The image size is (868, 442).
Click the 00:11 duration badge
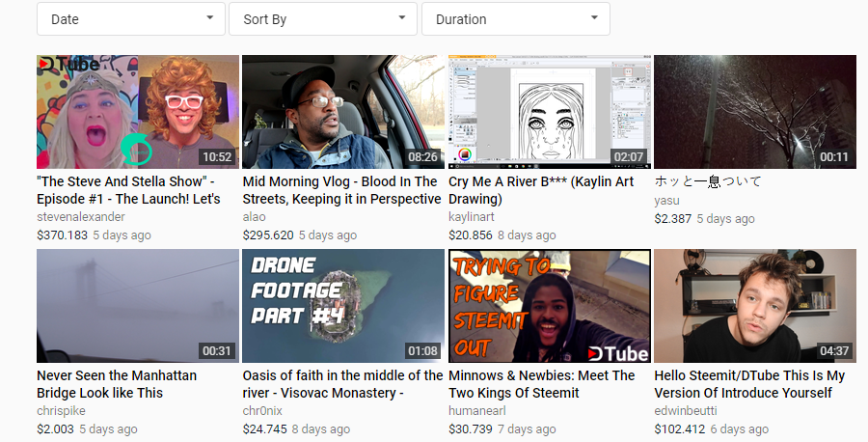(x=834, y=156)
